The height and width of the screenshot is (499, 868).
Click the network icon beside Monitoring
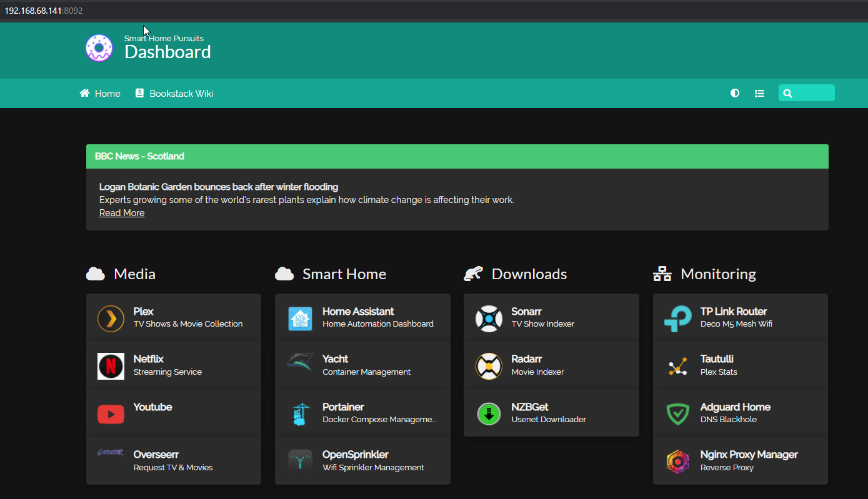point(662,274)
